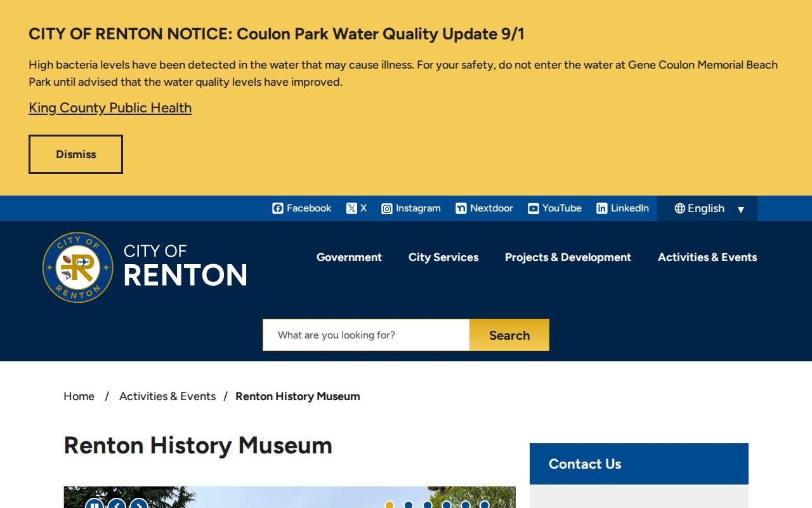This screenshot has width=812, height=508.
Task: Visit the X social media page
Action: 357,208
